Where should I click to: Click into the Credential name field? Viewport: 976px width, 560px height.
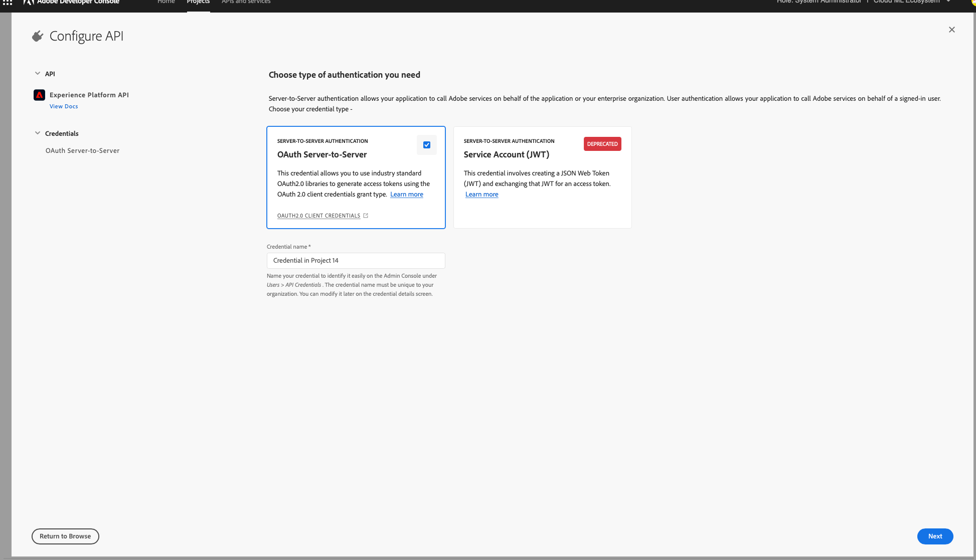(x=356, y=261)
